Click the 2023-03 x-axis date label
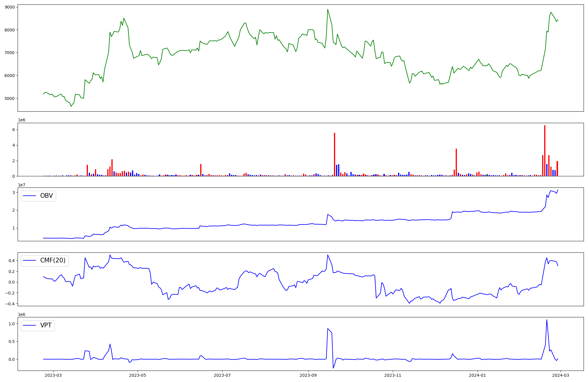The width and height of the screenshot is (588, 382). coord(53,375)
